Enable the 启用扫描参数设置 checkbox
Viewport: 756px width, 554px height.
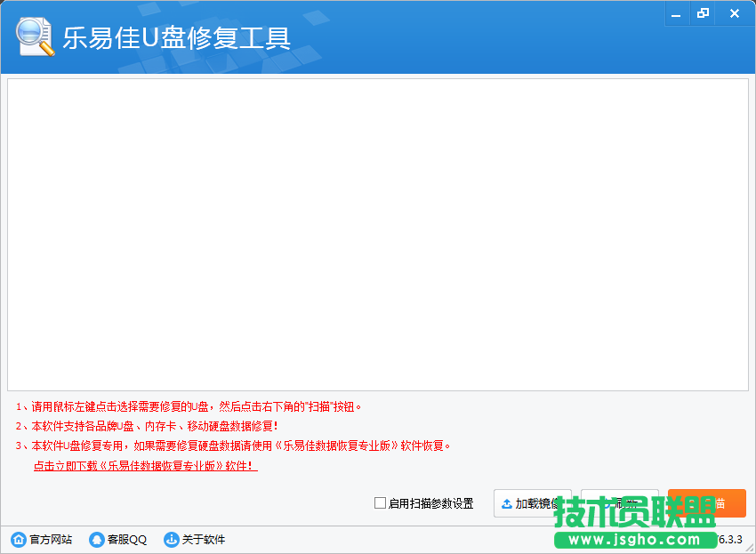pos(378,503)
